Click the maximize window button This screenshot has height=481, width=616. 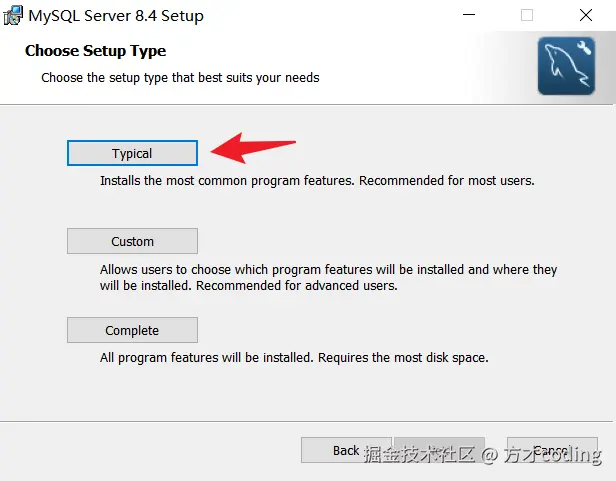click(x=527, y=15)
